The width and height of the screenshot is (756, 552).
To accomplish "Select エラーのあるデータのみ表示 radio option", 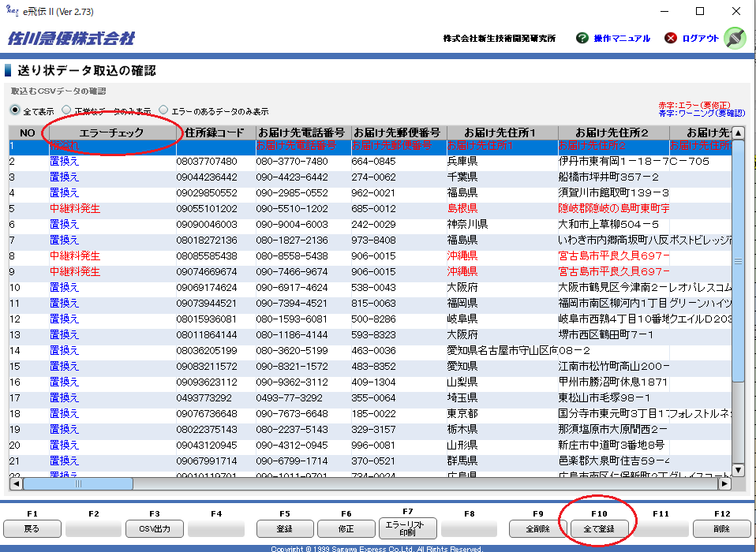I will [164, 110].
